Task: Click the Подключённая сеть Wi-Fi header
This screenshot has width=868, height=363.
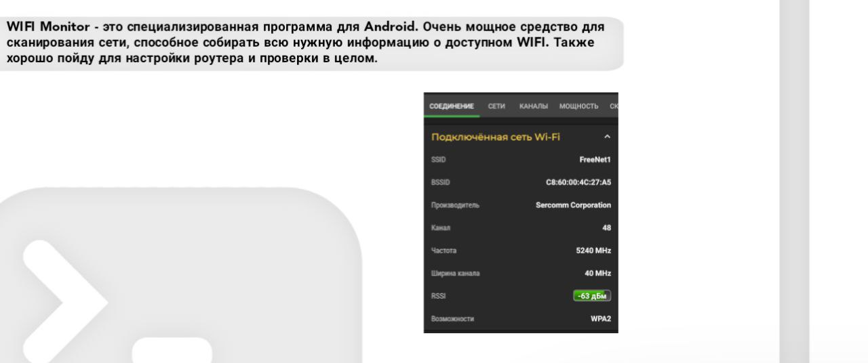Action: coord(496,137)
